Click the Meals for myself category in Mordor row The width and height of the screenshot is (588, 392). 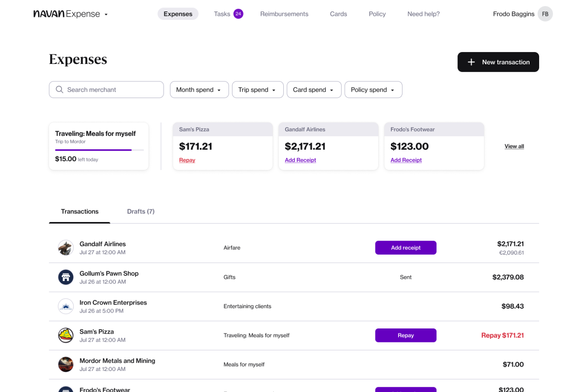(x=244, y=365)
